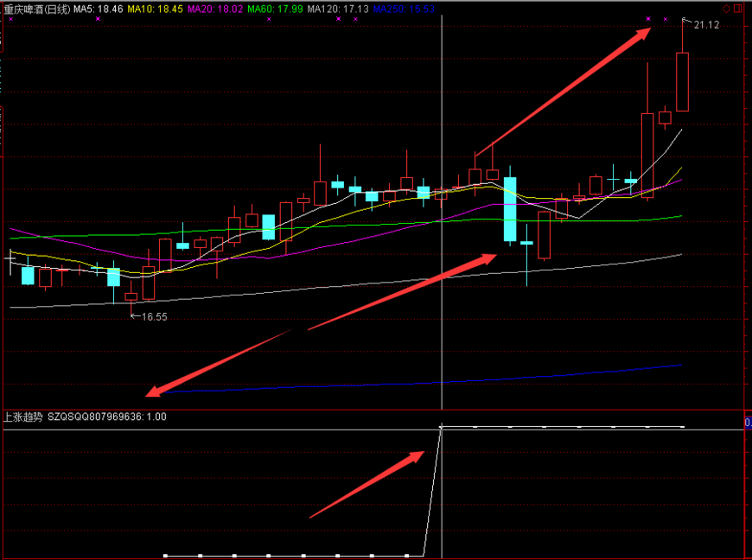The width and height of the screenshot is (752, 560).
Task: Click the MA20: 18.02 indicator label
Action: pyautogui.click(x=215, y=10)
